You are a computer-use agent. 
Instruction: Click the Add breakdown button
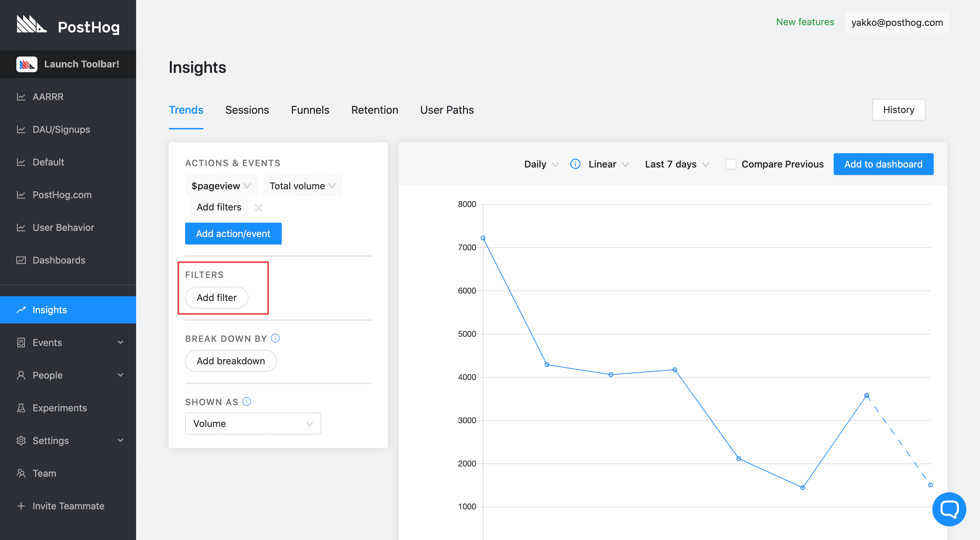coord(231,361)
